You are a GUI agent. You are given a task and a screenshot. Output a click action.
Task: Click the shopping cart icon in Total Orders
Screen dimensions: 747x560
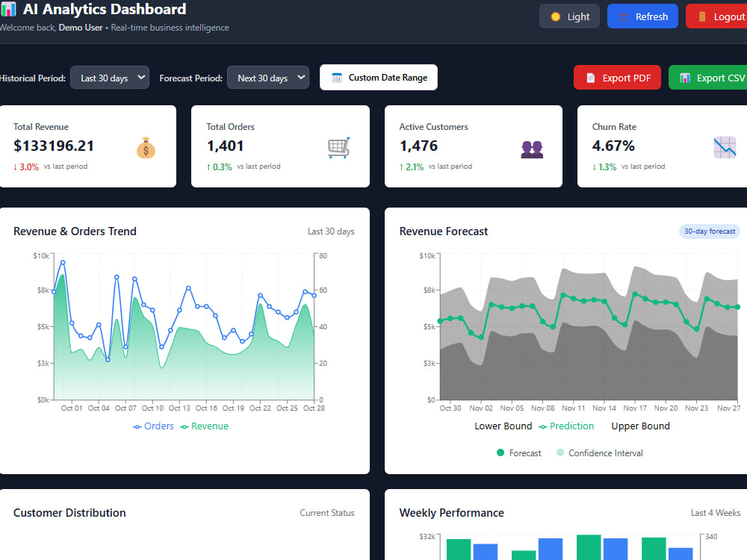coord(339,148)
